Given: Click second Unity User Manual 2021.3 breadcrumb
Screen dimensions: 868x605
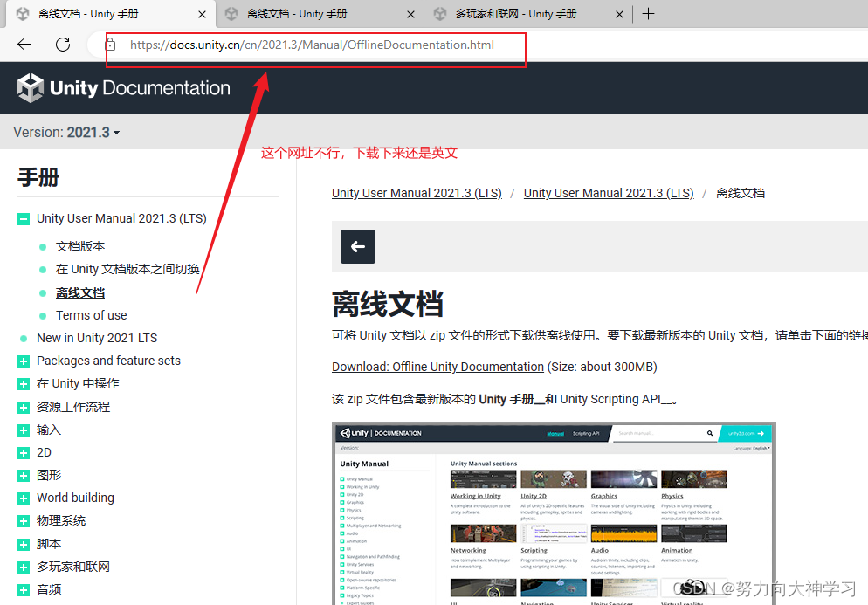Looking at the screenshot, I should click(609, 193).
